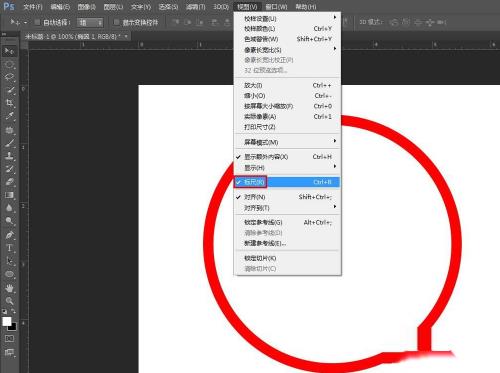Reset default foreground and background colors

pos(4,311)
